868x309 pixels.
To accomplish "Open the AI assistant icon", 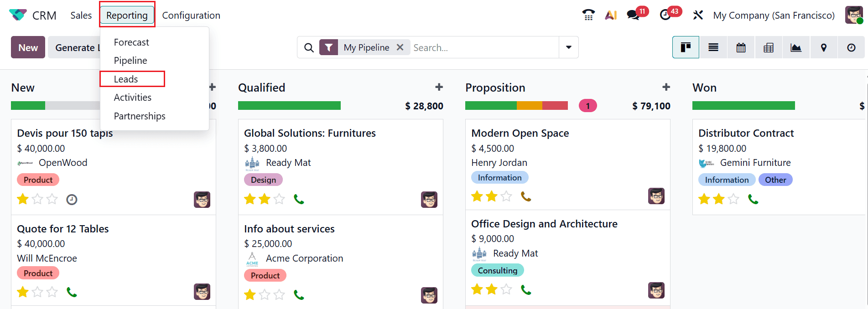I will (611, 15).
